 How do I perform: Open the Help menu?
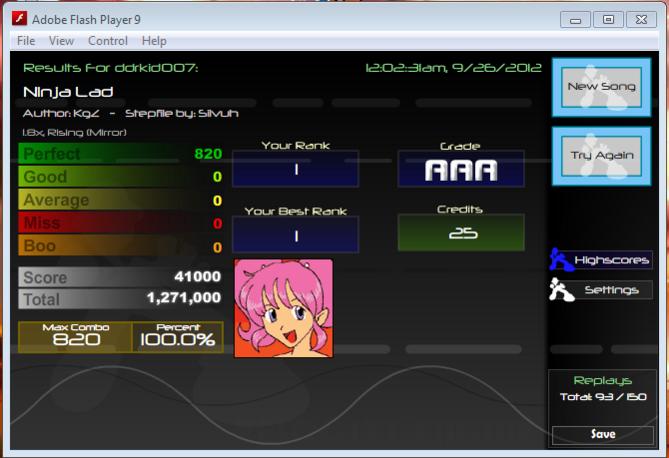pos(154,41)
